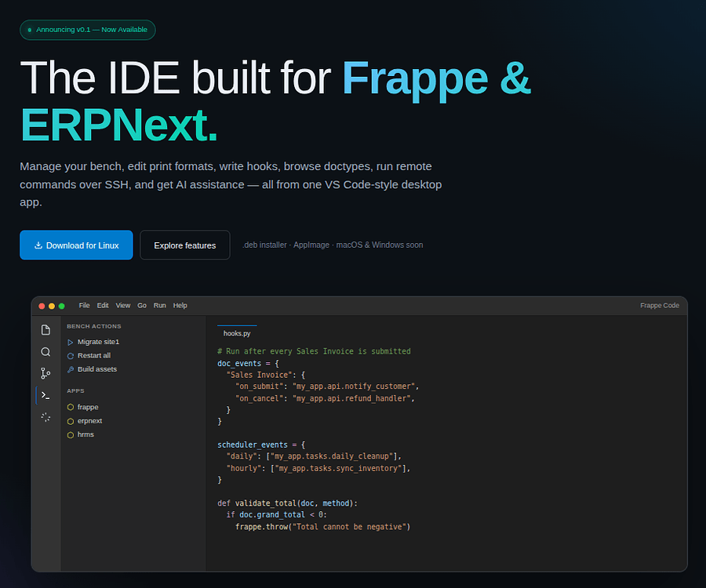
Task: Click the "on_submit" code line
Action: tap(327, 386)
